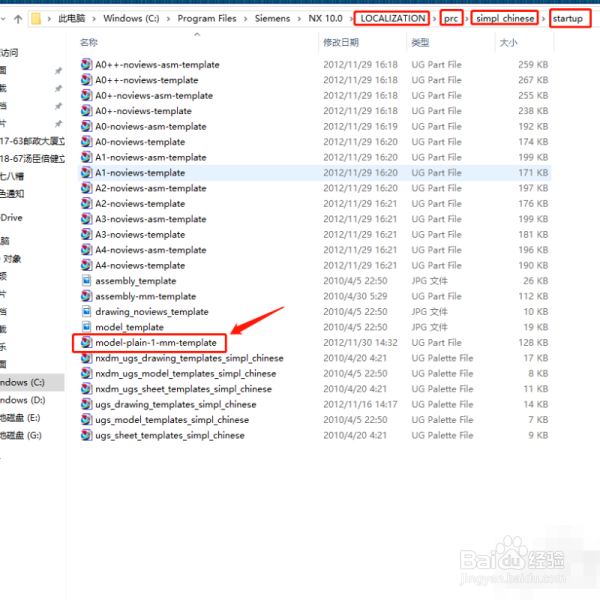Click the A3-noviews-asm-template file icon

point(86,219)
